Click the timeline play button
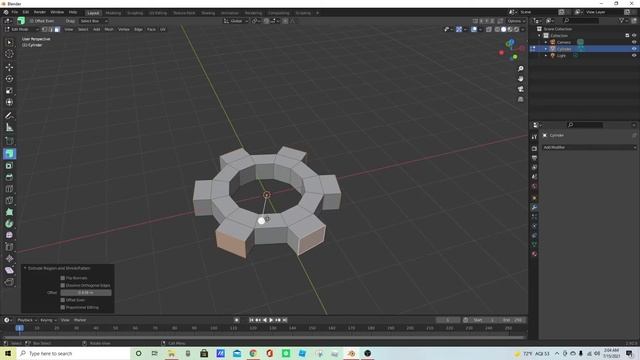 tap(271, 320)
